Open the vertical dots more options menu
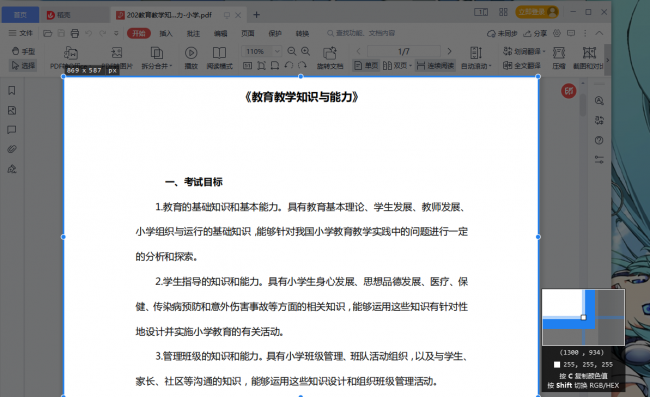Screen dimensions: 650x397 (585, 33)
